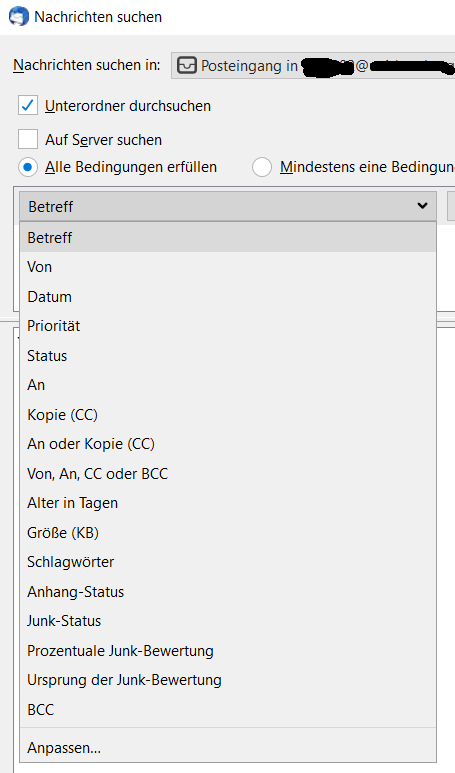Select Alle Bedingungen erfüllen radio button
Image resolution: width=455 pixels, height=773 pixels.
pos(28,167)
